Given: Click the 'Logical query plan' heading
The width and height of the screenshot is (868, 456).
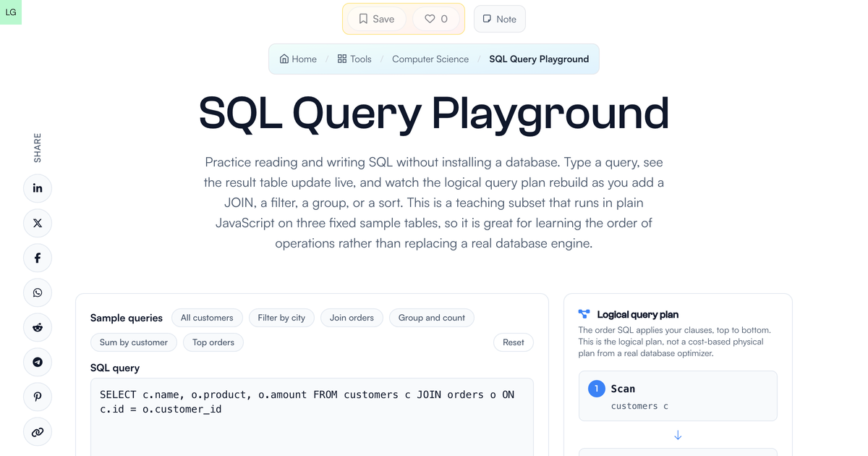Looking at the screenshot, I should click(x=638, y=314).
